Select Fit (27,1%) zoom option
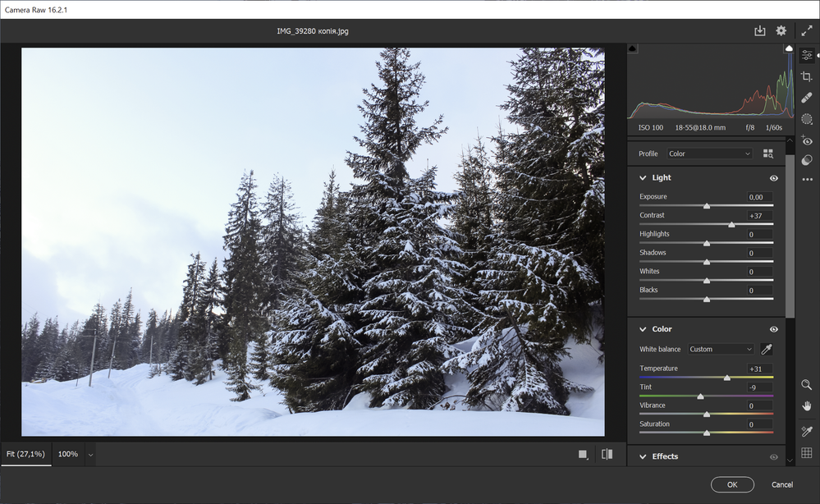The height and width of the screenshot is (504, 820). (x=25, y=454)
